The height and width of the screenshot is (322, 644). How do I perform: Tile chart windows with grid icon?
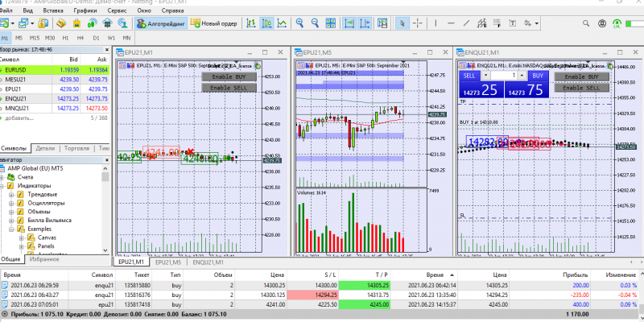(331, 23)
